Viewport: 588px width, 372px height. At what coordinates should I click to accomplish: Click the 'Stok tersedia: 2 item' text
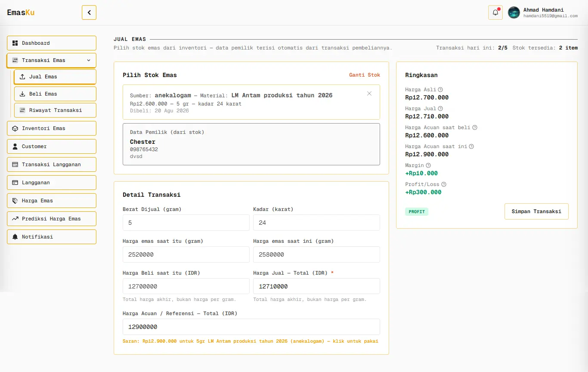[545, 48]
